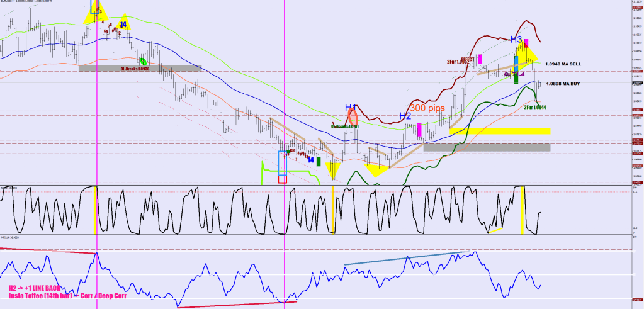Click the H1 text label
644x309 pixels.
(x=351, y=107)
